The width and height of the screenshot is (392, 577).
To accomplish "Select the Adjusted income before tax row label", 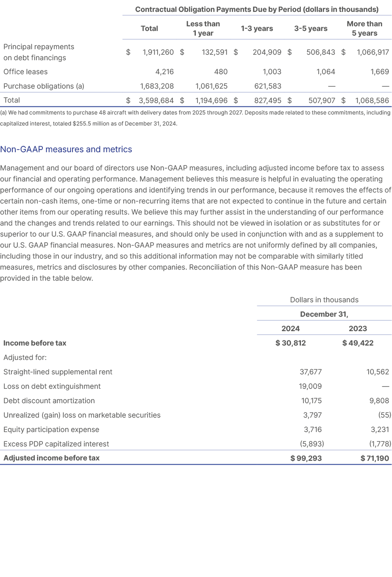I will click(51, 458).
